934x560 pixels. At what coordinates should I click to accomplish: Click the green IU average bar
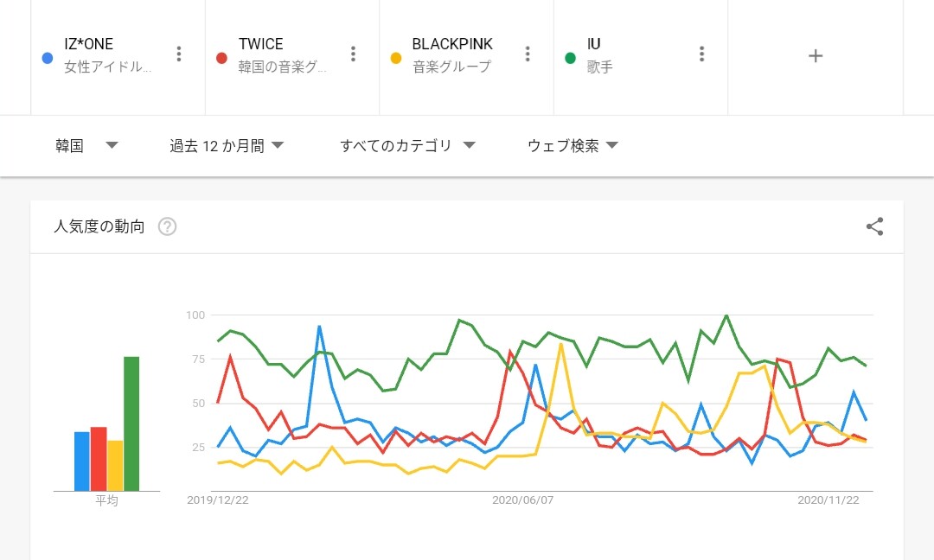point(131,423)
